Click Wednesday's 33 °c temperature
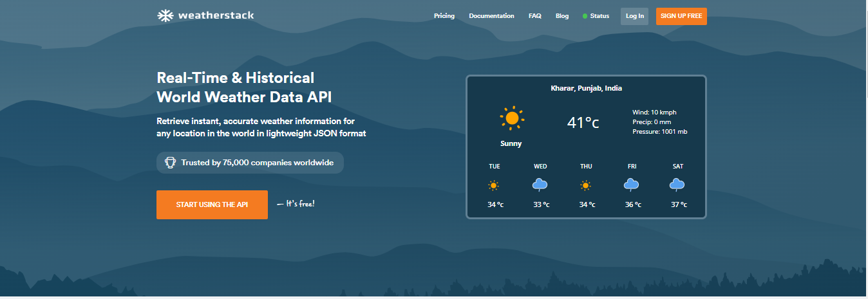This screenshot has width=868, height=299. (x=541, y=204)
